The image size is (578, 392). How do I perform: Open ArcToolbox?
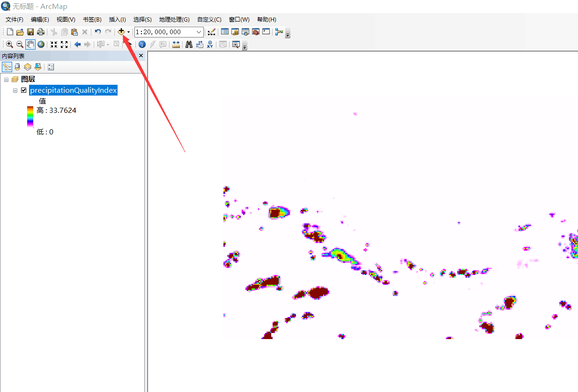[256, 32]
